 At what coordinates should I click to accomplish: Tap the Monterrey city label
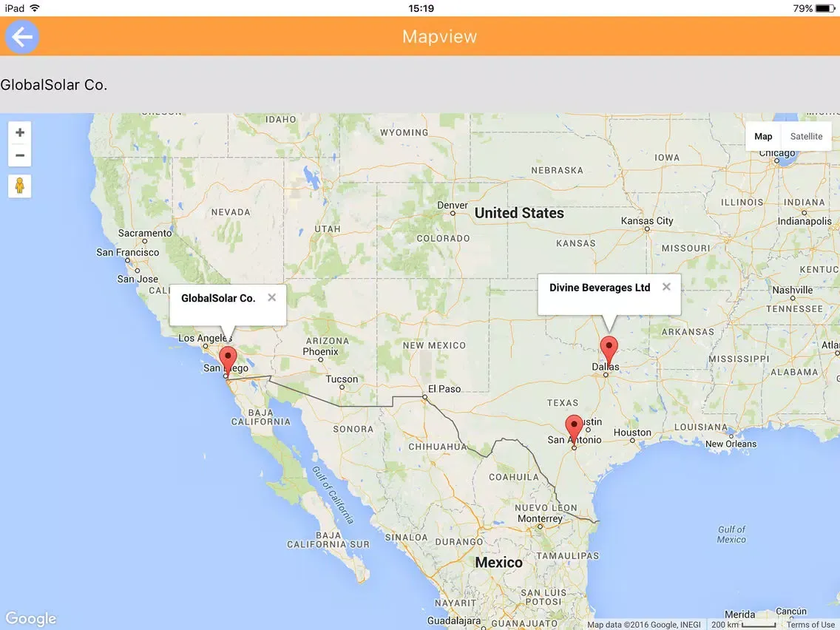[540, 518]
